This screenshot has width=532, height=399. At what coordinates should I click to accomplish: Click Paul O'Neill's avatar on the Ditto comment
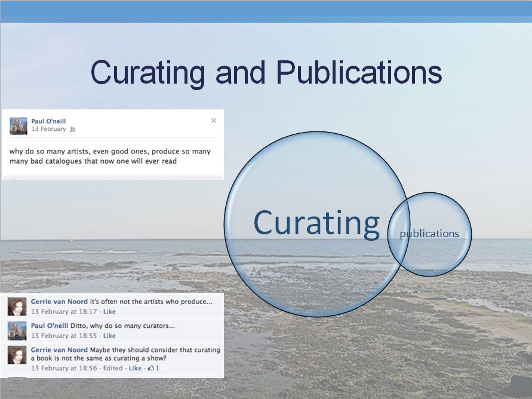[16, 330]
